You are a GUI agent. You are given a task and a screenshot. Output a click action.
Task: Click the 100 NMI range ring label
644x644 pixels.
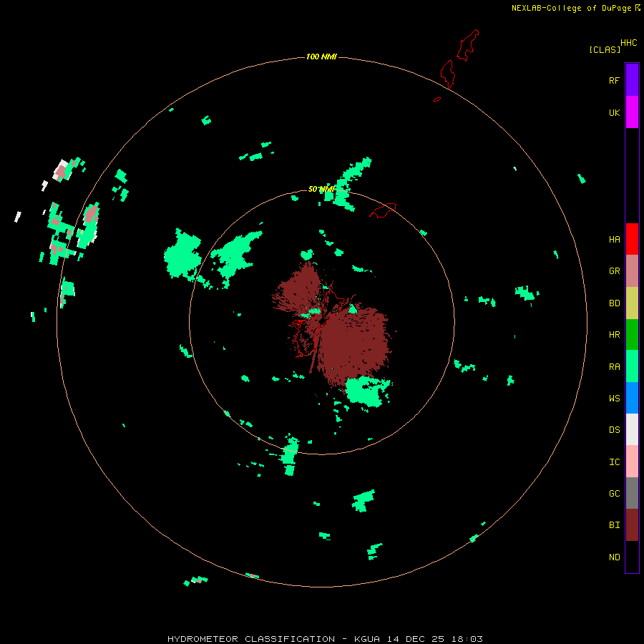pos(321,57)
